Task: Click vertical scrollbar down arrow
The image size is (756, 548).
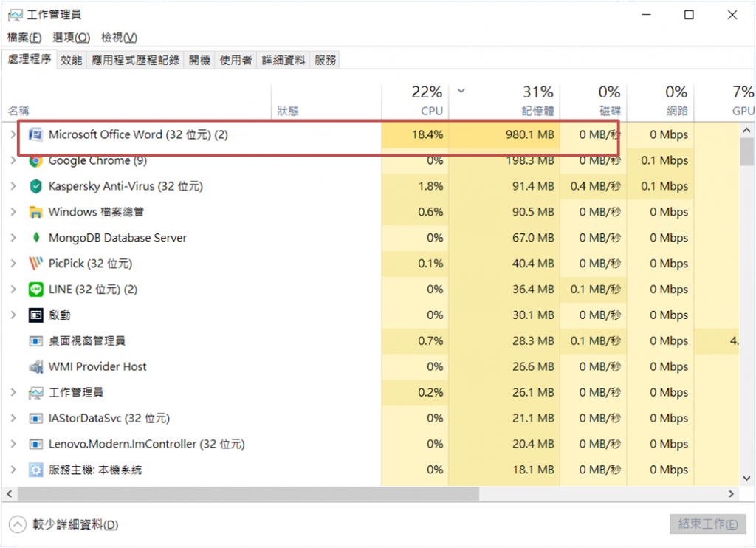Action: (747, 479)
